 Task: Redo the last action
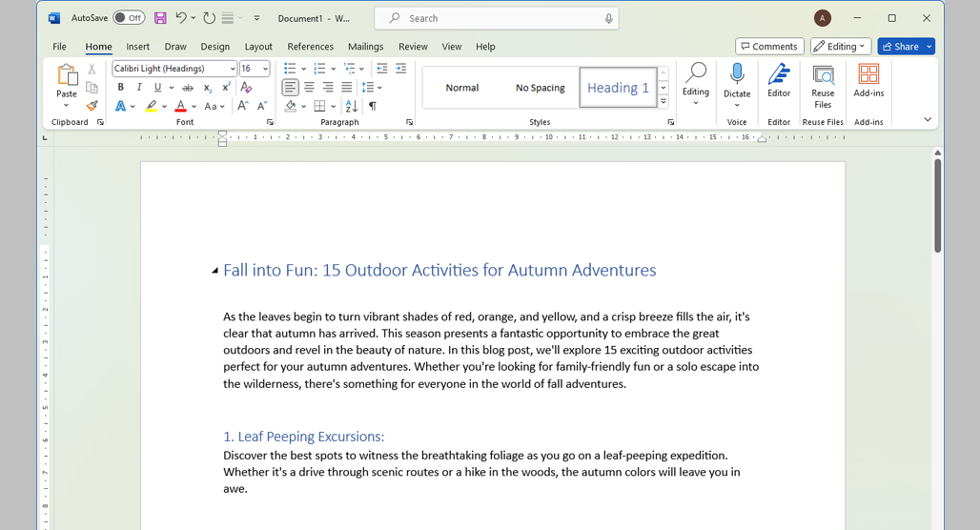210,18
